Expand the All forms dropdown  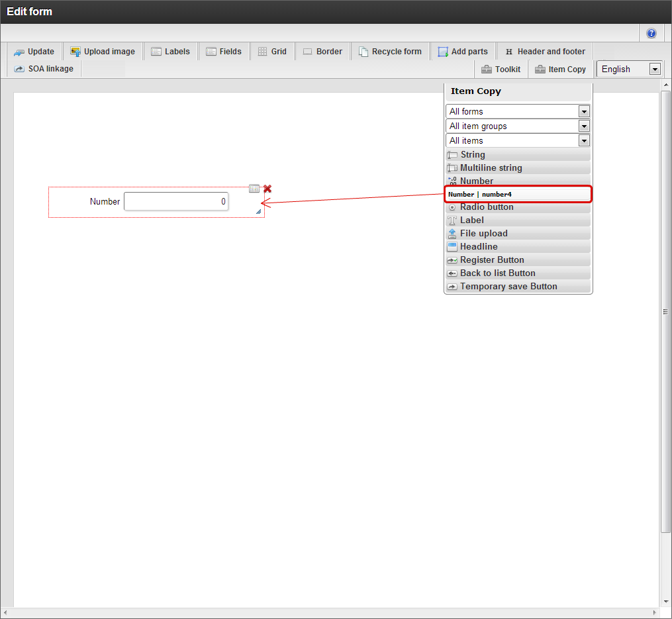coord(518,111)
